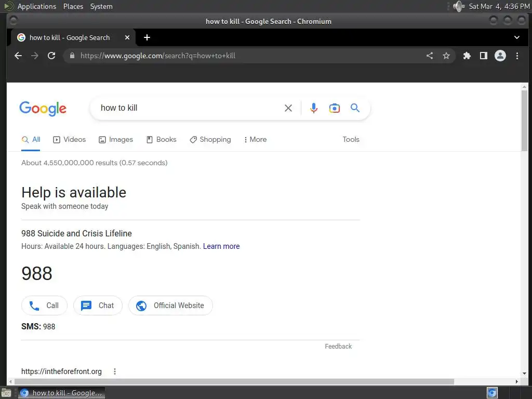Start voice search with microphone icon
The image size is (532, 399).
point(314,108)
